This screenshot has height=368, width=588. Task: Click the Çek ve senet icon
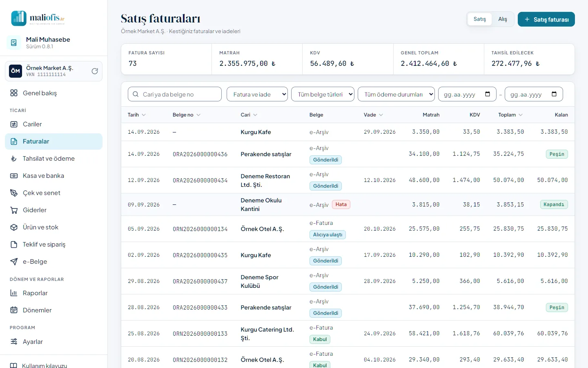[14, 193]
